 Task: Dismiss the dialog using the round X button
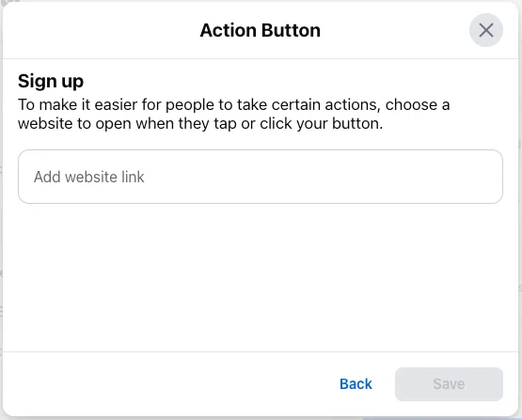coord(485,30)
